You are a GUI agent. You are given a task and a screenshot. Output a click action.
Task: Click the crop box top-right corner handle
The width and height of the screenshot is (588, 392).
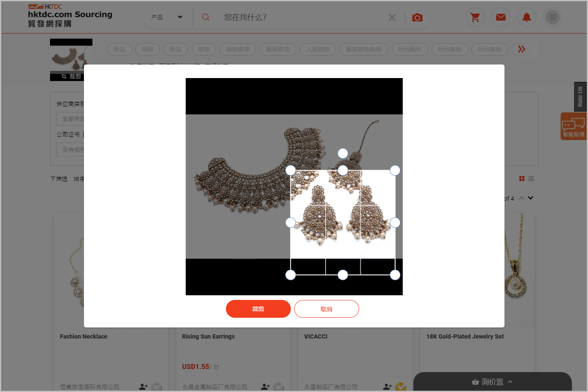pos(395,171)
